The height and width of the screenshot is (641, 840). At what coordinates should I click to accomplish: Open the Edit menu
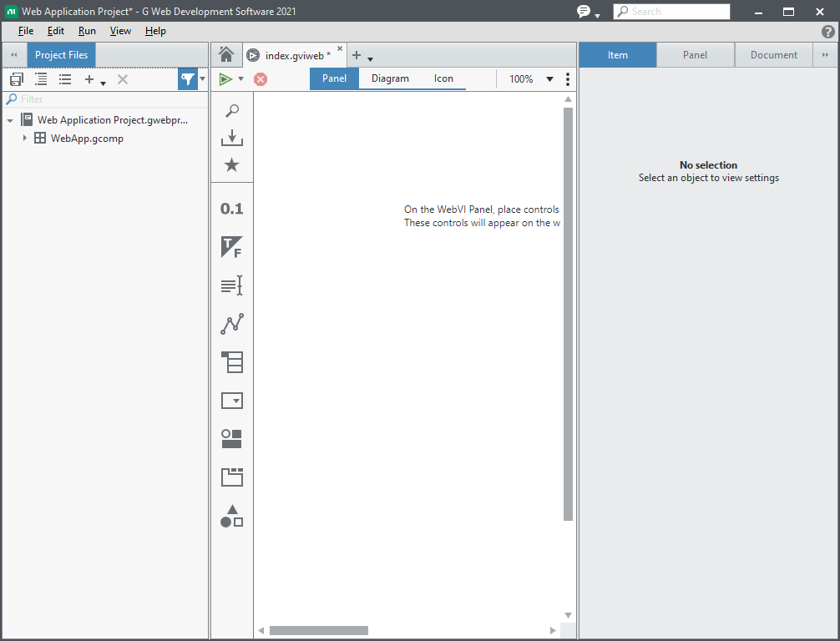[x=56, y=31]
